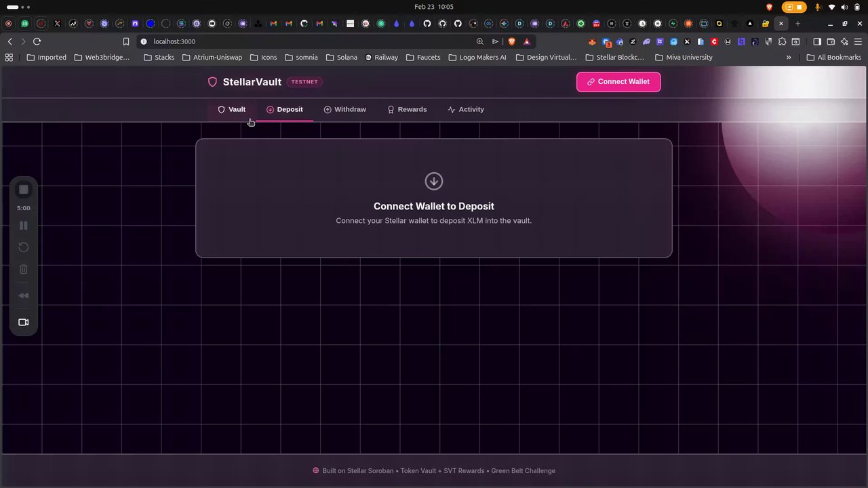
Task: Open the Vault tab
Action: 232,109
